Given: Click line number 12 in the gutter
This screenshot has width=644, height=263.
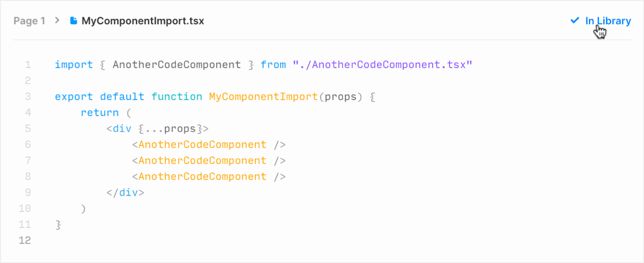Looking at the screenshot, I should (x=25, y=240).
